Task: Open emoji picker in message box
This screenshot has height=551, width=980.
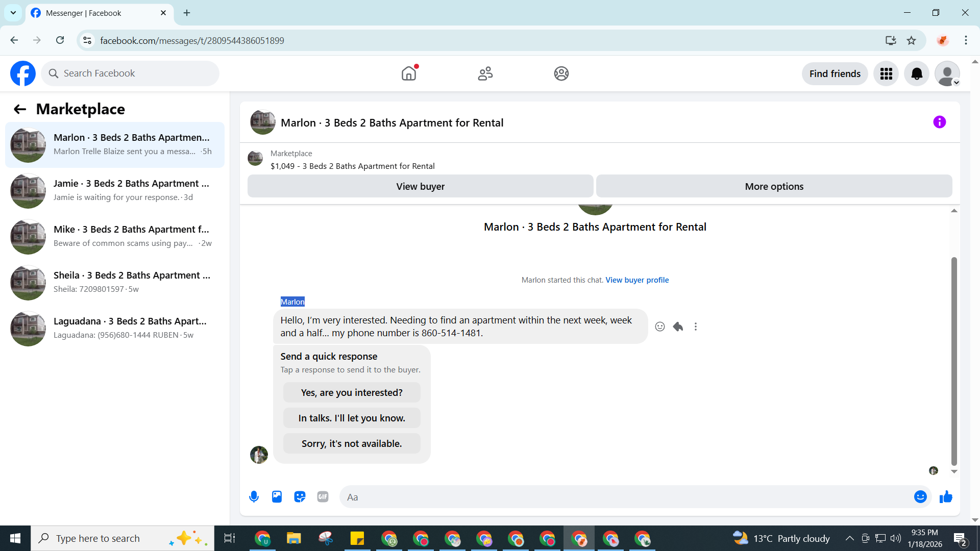Action: pos(920,497)
